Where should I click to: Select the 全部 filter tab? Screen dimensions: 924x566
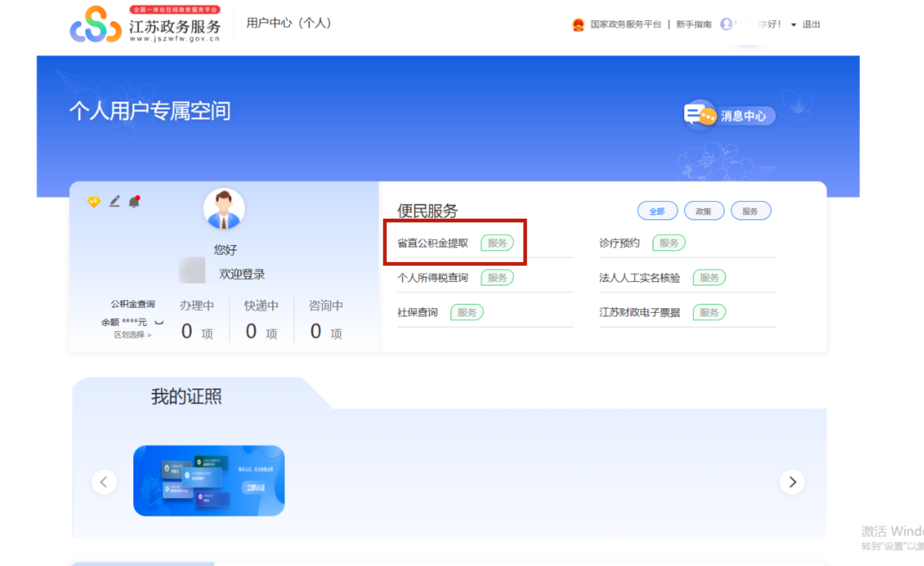657,212
